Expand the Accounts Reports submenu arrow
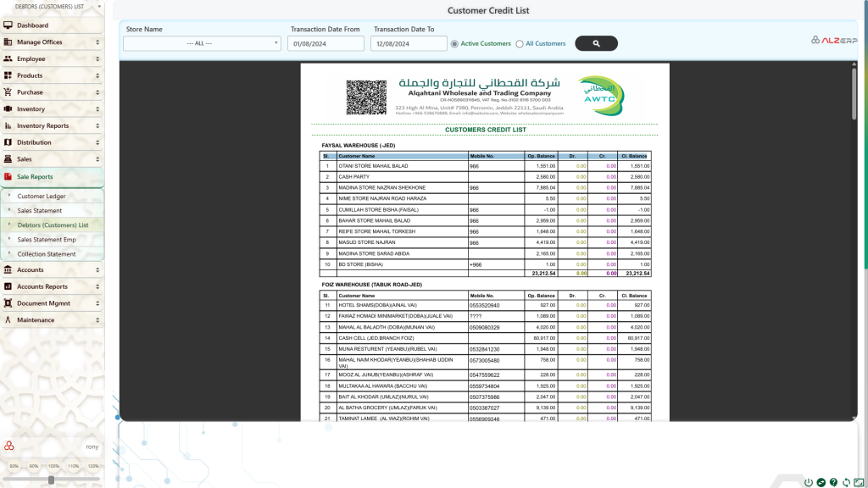Image resolution: width=868 pixels, height=488 pixels. [97, 286]
